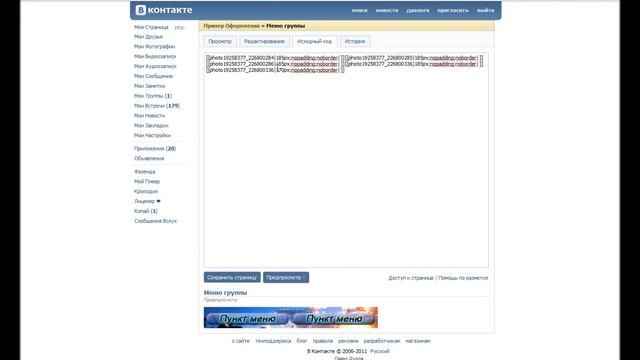Screen dimensions: 640x360
Task: Select the Исходный код tab
Action: (314, 41)
